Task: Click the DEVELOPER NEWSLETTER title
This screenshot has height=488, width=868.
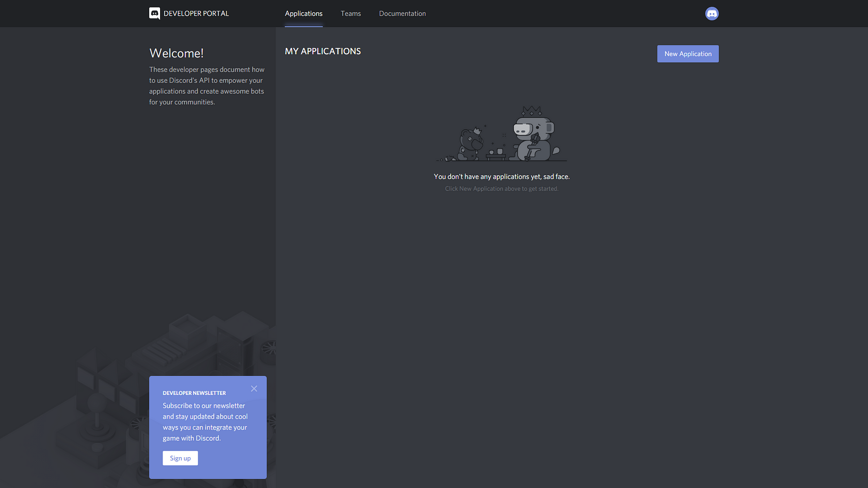Action: pyautogui.click(x=195, y=393)
